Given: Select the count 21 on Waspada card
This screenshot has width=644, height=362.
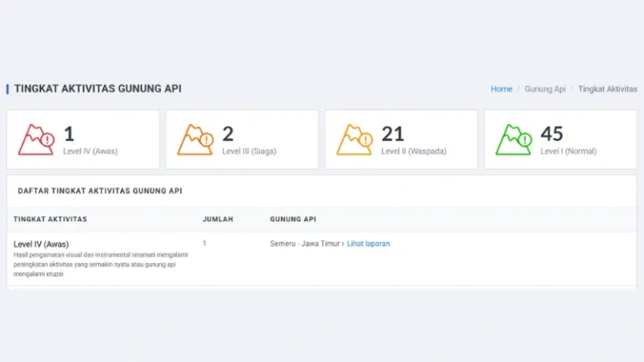Looking at the screenshot, I should 392,133.
